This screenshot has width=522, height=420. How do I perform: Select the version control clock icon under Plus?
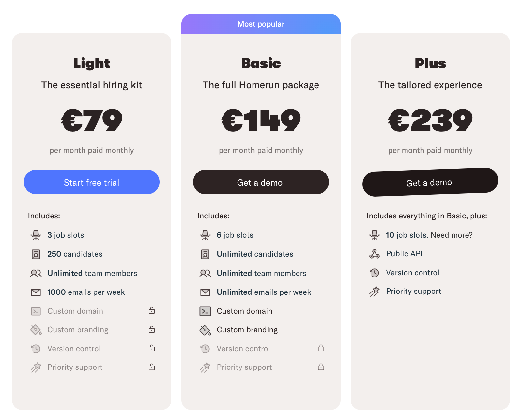tap(375, 273)
